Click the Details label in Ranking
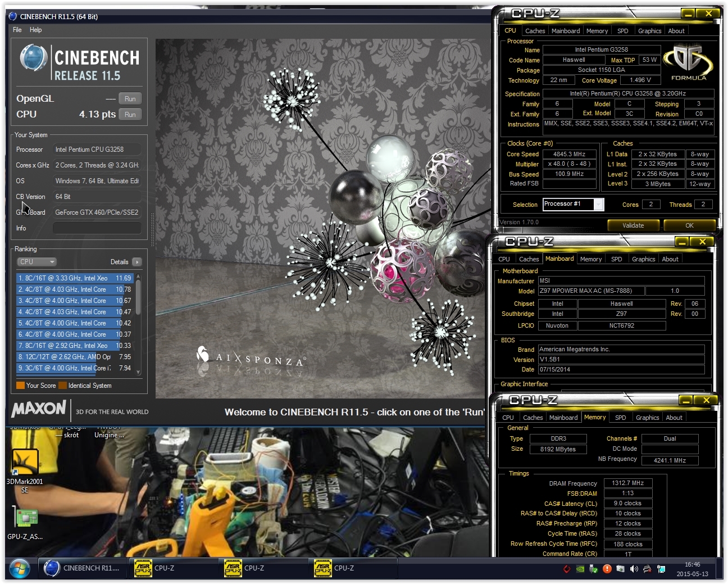Viewport: 728px width, 584px height. point(119,262)
